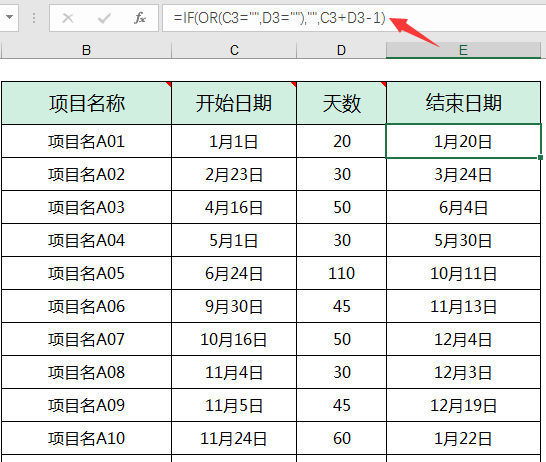Select column E header
The height and width of the screenshot is (462, 546).
pos(463,50)
